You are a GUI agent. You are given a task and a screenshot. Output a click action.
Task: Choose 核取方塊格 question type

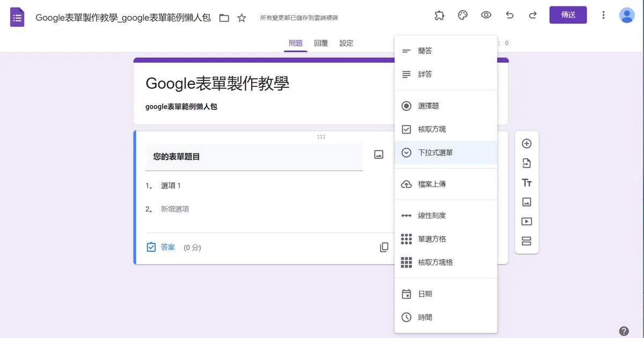[446, 262]
